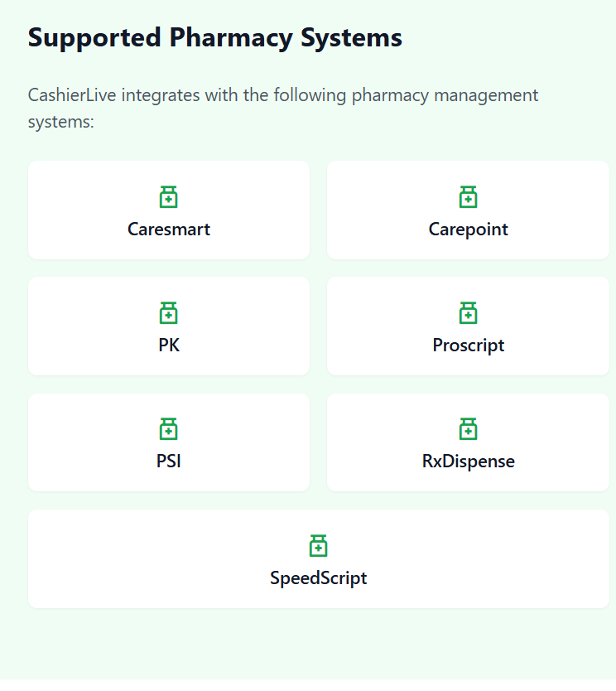616x691 pixels.
Task: Click the pharmacy icon above PK
Action: [169, 313]
